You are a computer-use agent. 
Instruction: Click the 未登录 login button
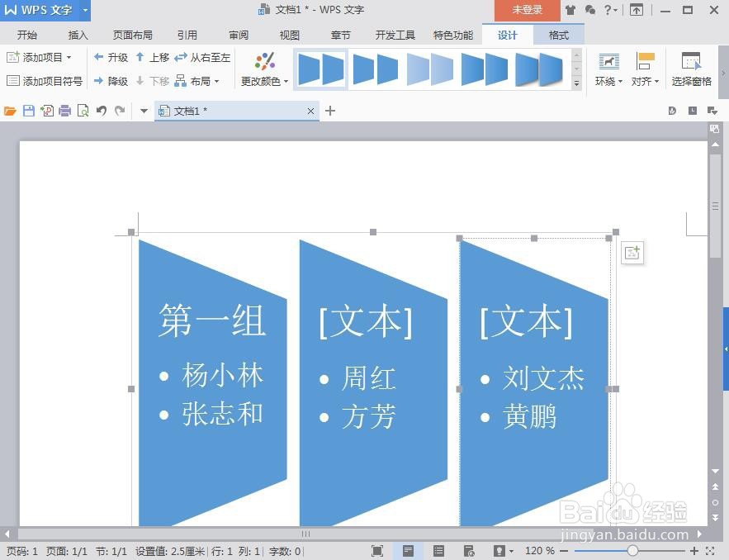(528, 10)
